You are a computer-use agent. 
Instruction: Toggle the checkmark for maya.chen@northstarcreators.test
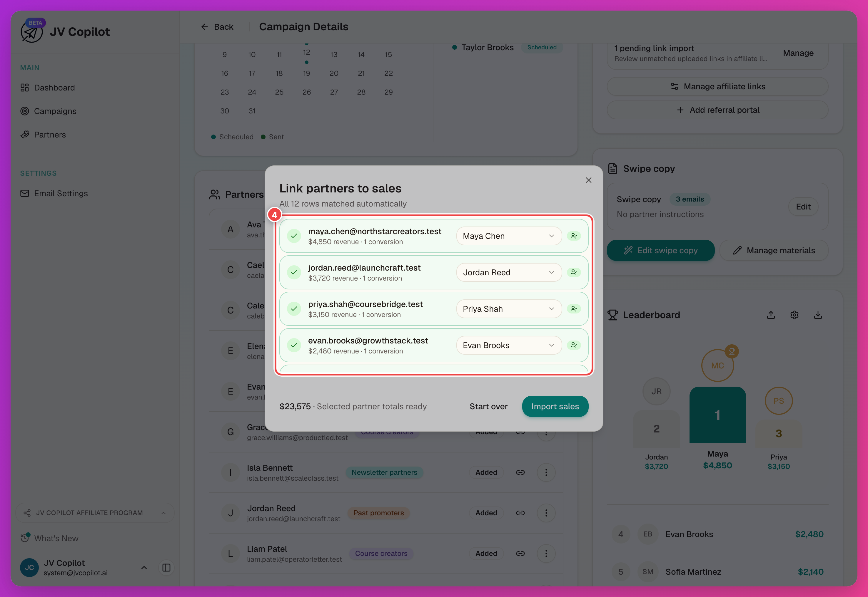(294, 236)
